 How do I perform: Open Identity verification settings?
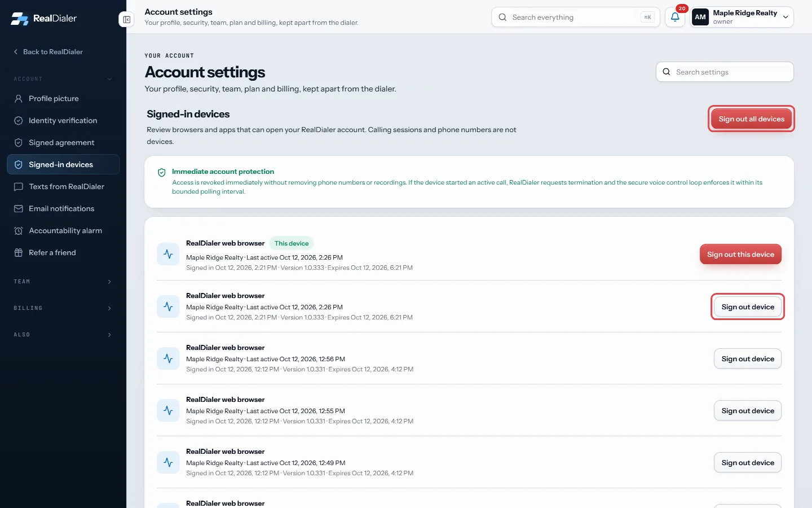pos(63,120)
